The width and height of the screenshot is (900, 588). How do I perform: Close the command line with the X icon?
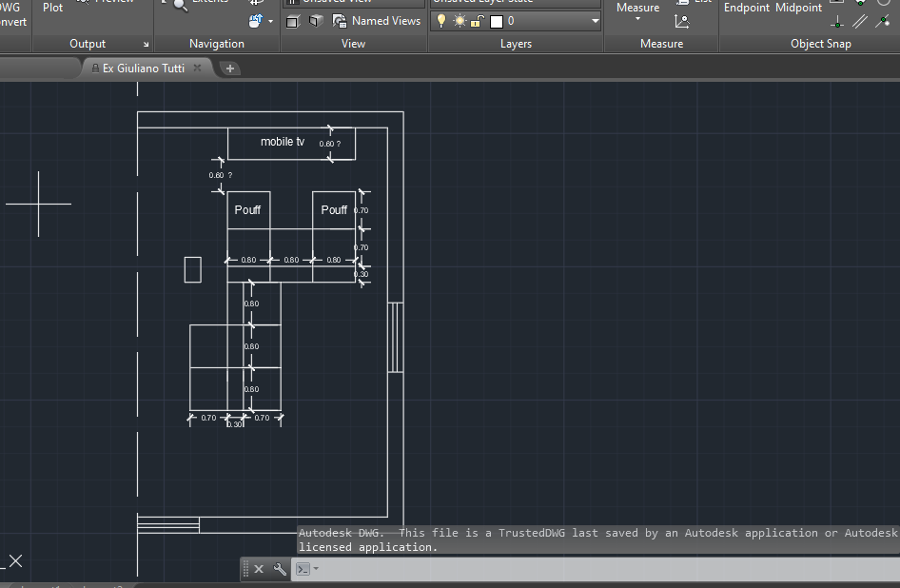coord(259,569)
